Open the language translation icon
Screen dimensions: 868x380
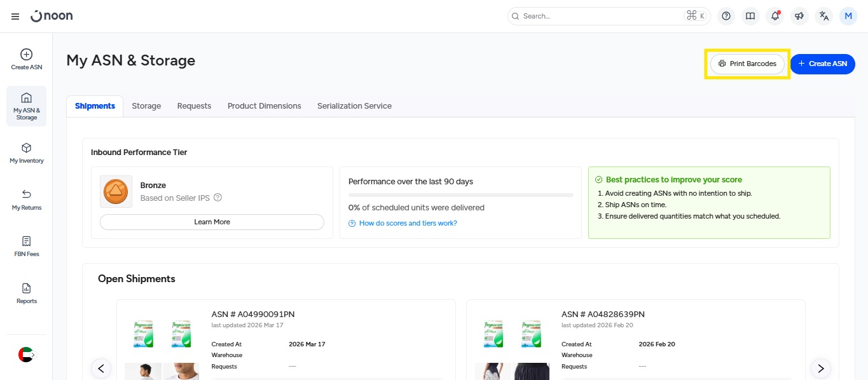[824, 17]
